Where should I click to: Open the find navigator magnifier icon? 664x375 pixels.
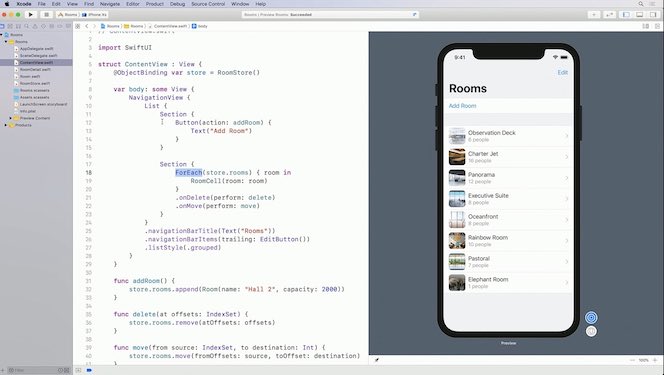(x=27, y=26)
